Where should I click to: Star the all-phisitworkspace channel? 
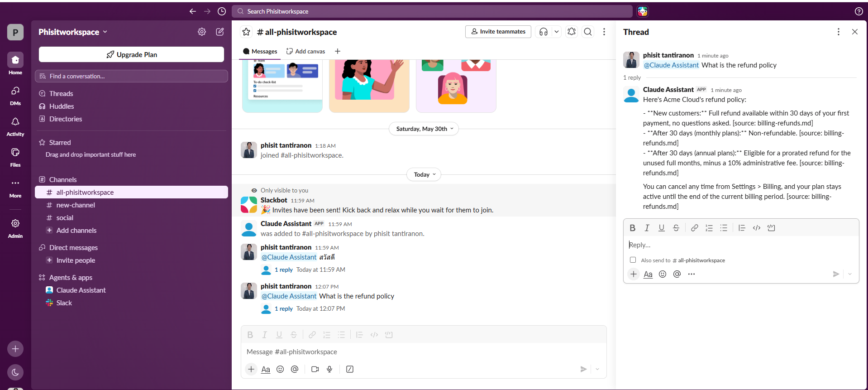246,32
